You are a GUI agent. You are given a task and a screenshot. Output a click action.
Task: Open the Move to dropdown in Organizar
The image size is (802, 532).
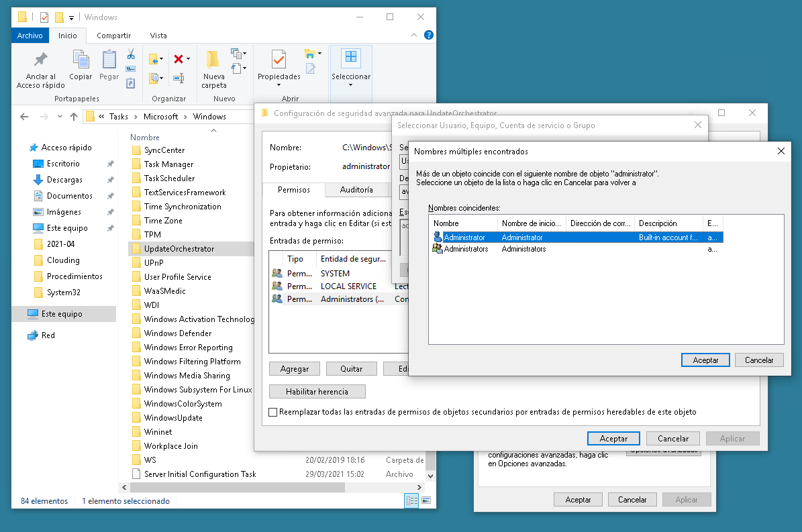156,59
